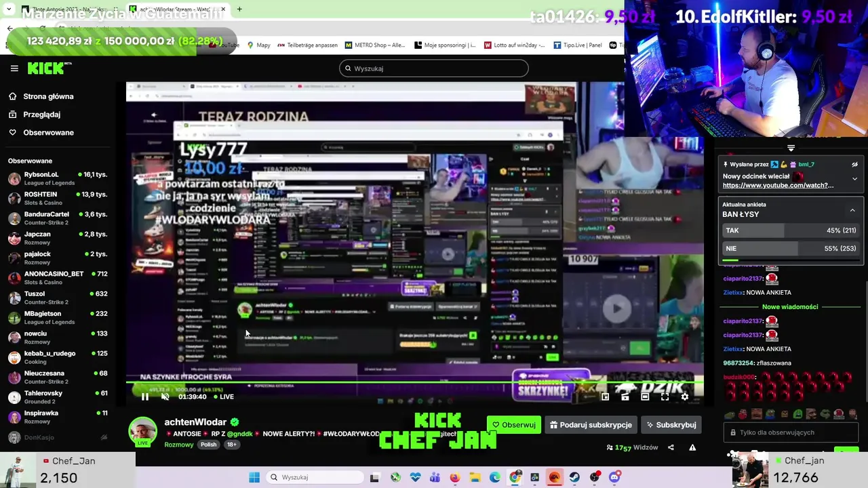Click the 18+ tag
This screenshot has height=488, width=868.
(x=231, y=445)
